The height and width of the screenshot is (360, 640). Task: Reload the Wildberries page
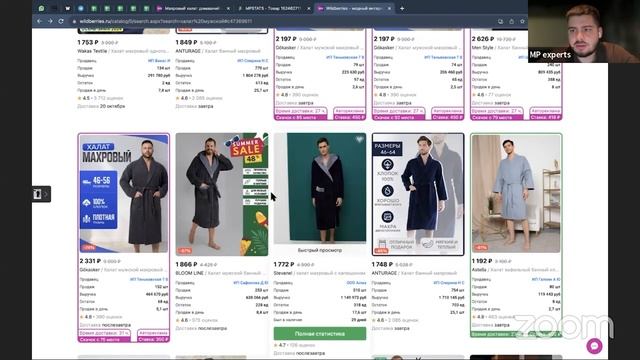(61, 21)
